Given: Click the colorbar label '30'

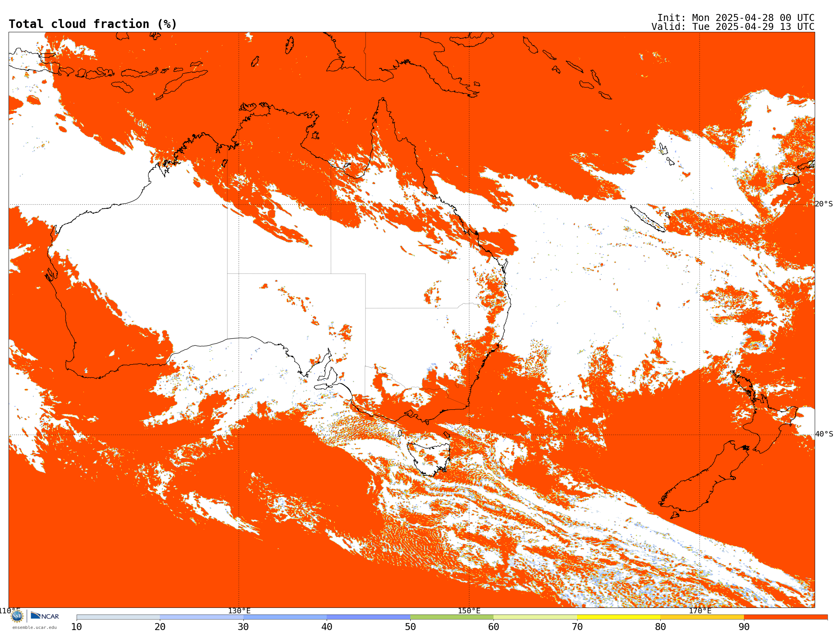Looking at the screenshot, I should [243, 627].
